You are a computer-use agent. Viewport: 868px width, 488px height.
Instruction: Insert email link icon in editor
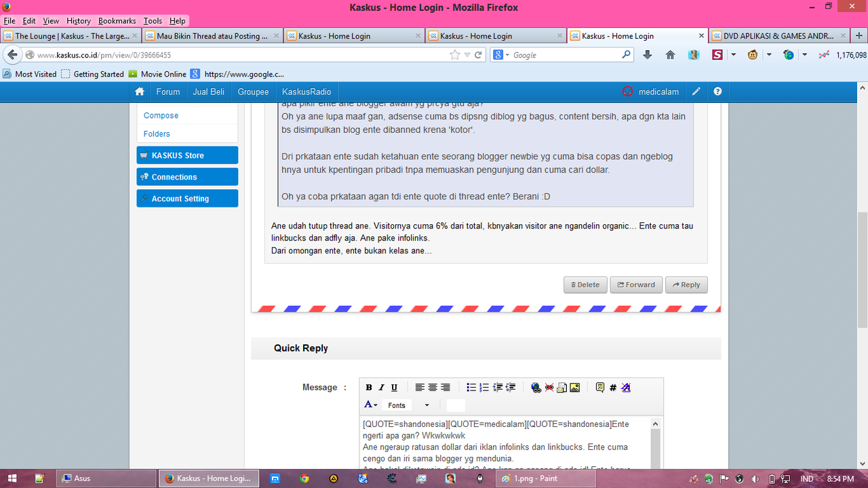(x=562, y=388)
